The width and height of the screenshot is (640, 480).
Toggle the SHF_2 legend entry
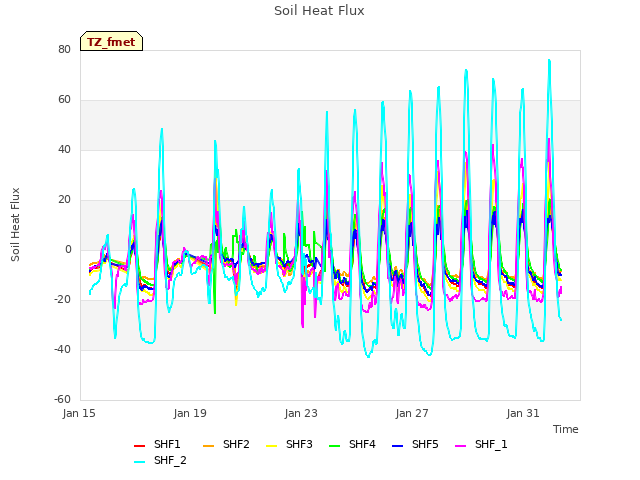160,460
